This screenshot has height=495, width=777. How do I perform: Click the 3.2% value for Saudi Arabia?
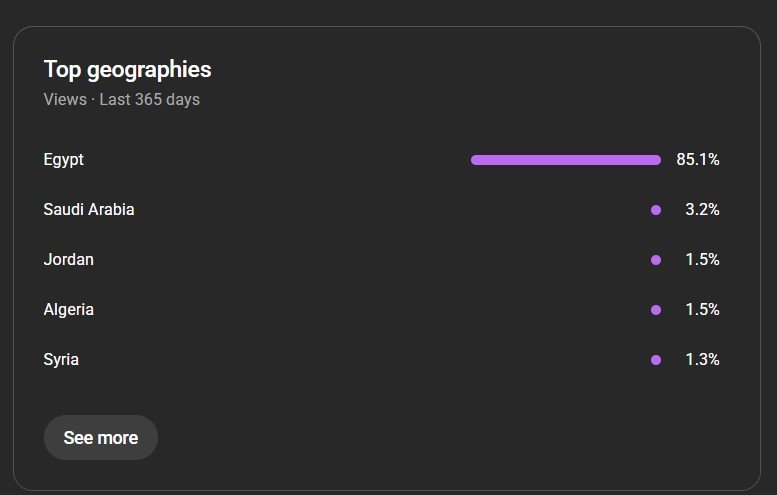pyautogui.click(x=702, y=210)
